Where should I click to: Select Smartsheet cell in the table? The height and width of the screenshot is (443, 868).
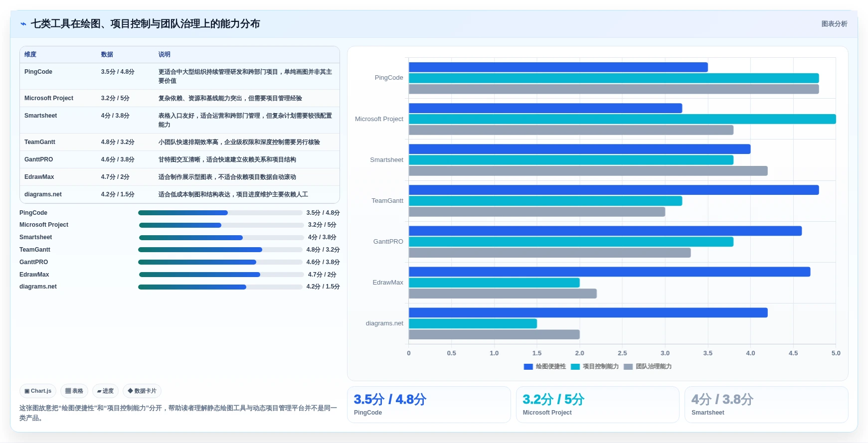pos(41,116)
